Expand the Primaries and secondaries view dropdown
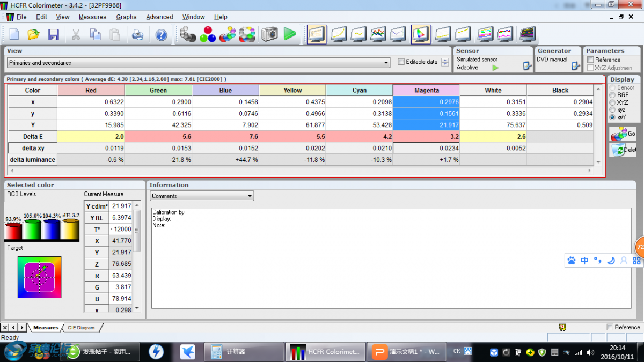This screenshot has width=644, height=362. pyautogui.click(x=386, y=63)
